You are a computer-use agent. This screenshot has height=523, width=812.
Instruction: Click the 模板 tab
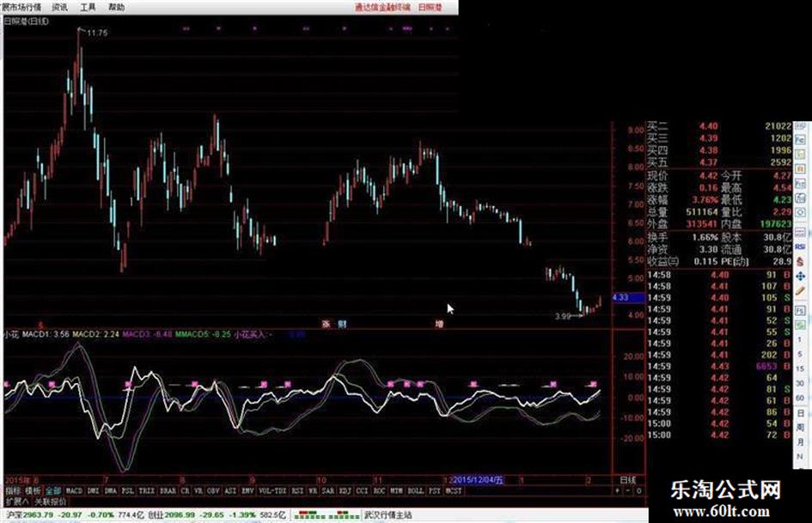[34, 490]
